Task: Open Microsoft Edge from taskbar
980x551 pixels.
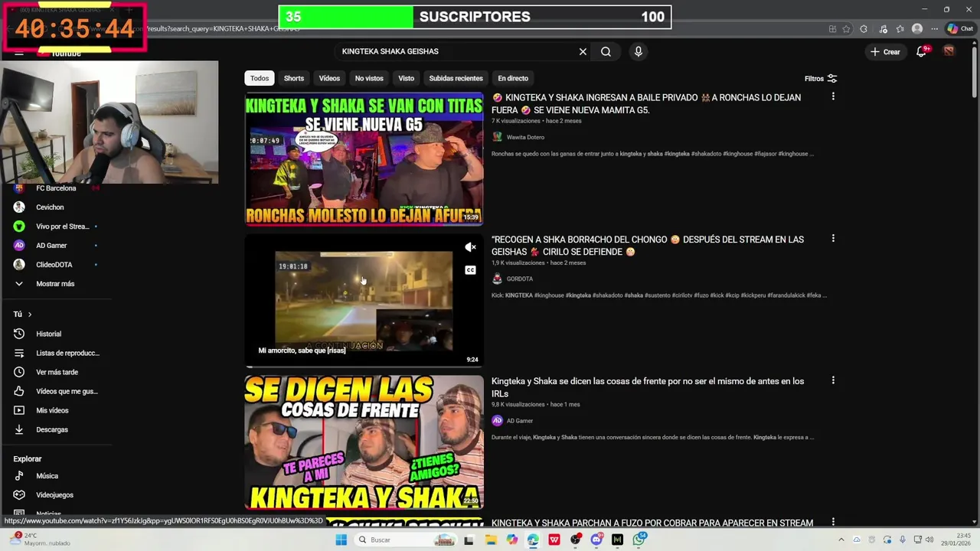Action: point(533,540)
